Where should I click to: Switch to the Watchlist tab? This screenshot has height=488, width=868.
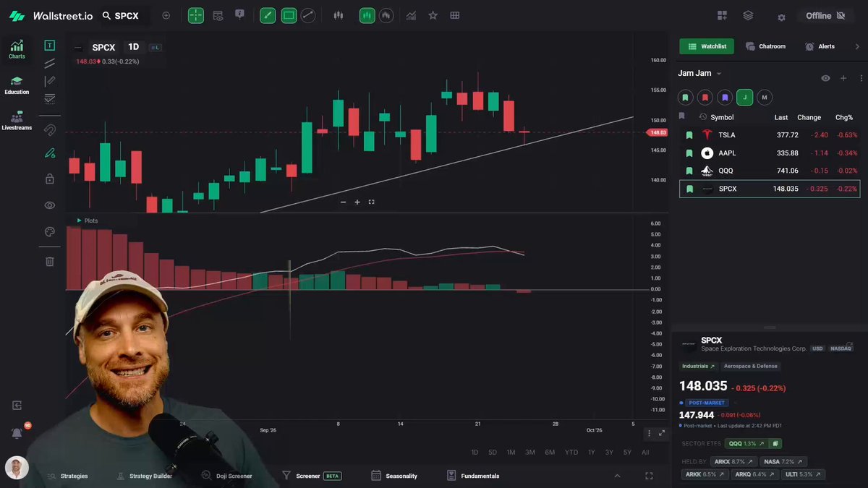click(x=707, y=46)
